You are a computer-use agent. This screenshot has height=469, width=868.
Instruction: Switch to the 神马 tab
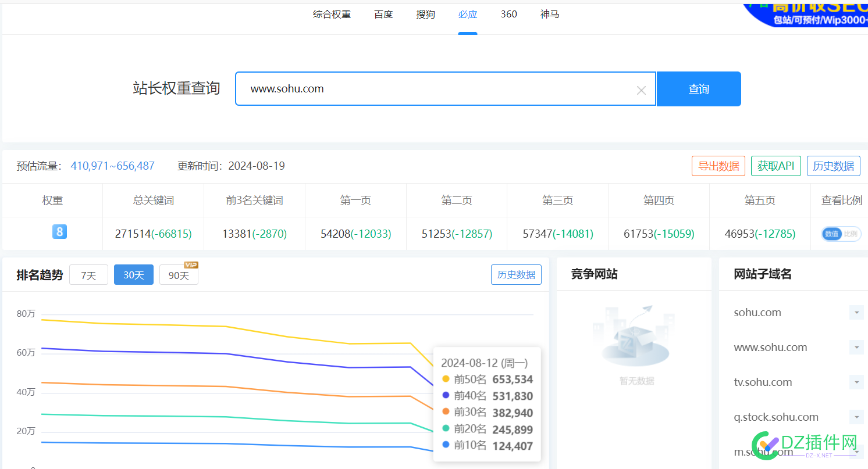pos(550,15)
